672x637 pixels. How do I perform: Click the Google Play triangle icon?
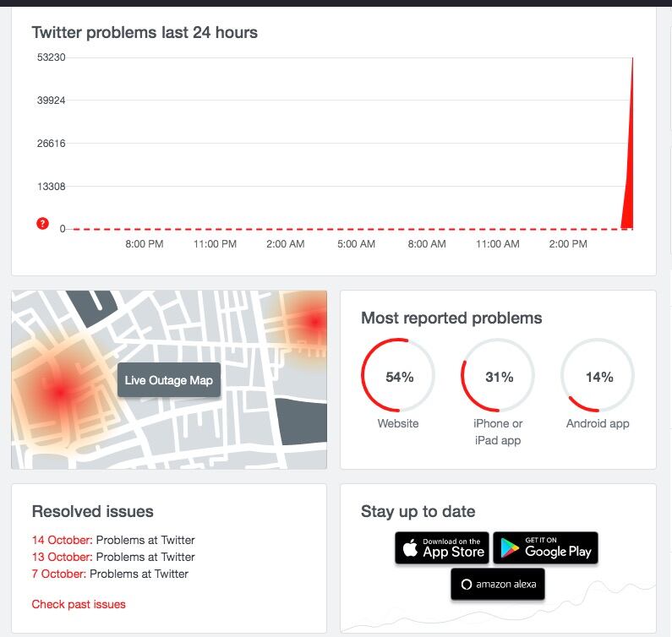click(509, 549)
